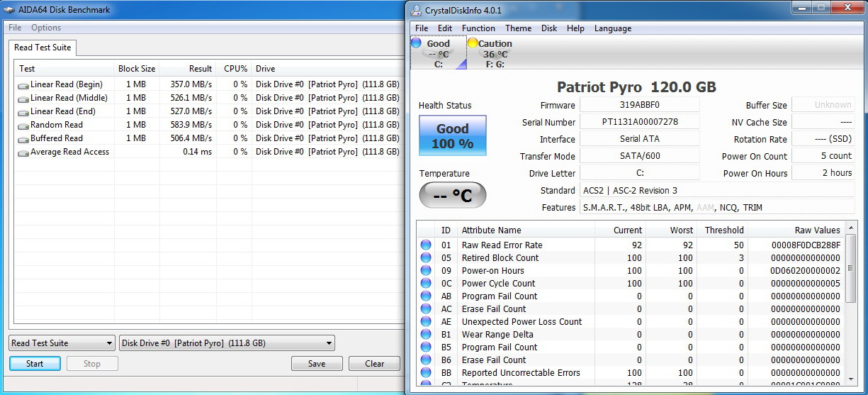The height and width of the screenshot is (395, 868).
Task: Click blue status orb for Reported Uncorrectable Errors
Action: click(426, 373)
